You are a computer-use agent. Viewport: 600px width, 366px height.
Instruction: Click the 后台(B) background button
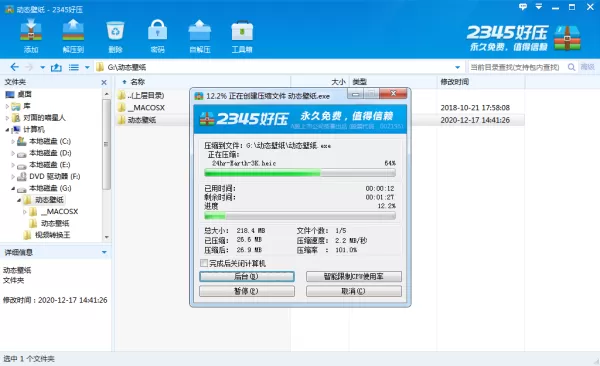click(x=247, y=276)
